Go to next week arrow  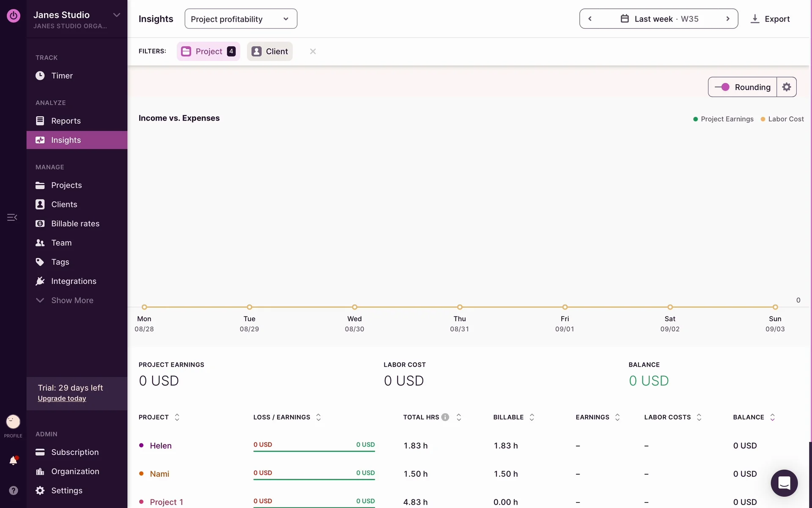(727, 19)
